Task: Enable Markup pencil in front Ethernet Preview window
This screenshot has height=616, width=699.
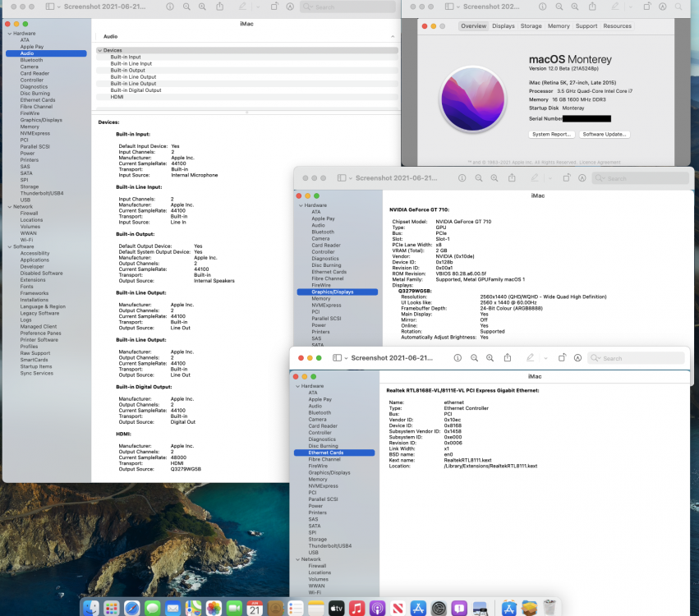Action: pos(530,357)
